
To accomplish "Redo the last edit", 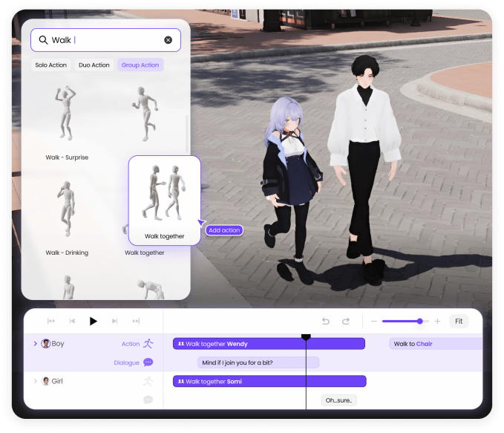I will pos(346,321).
